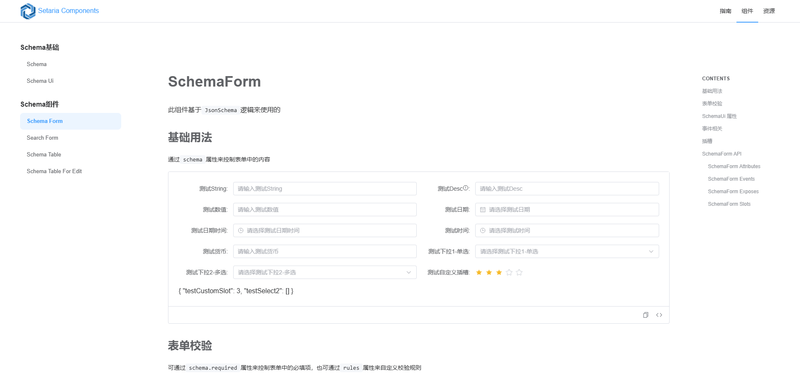Image resolution: width=800 pixels, height=376 pixels.
Task: Copy the demo code with copy icon
Action: coord(646,315)
